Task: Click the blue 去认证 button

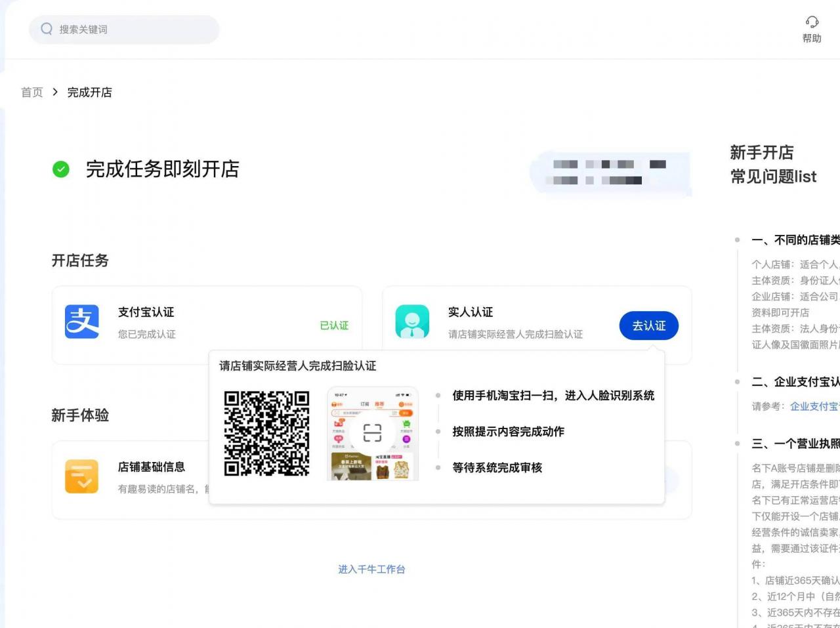Action: tap(648, 325)
